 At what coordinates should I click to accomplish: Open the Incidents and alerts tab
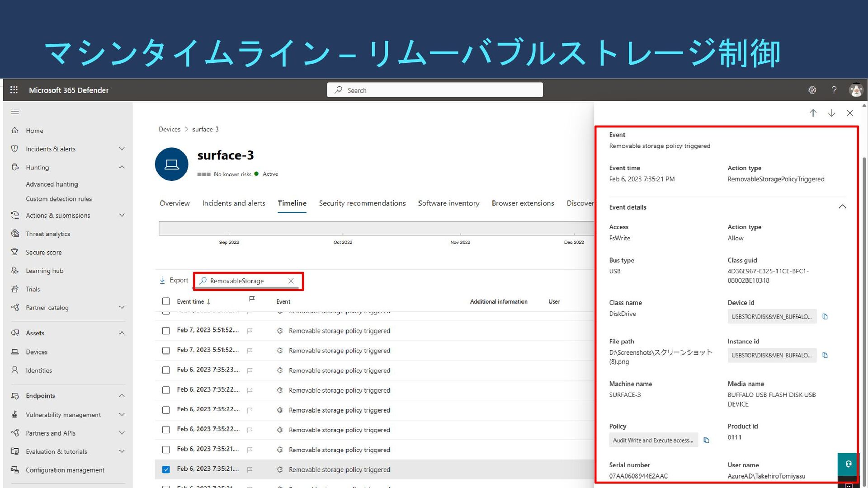234,203
